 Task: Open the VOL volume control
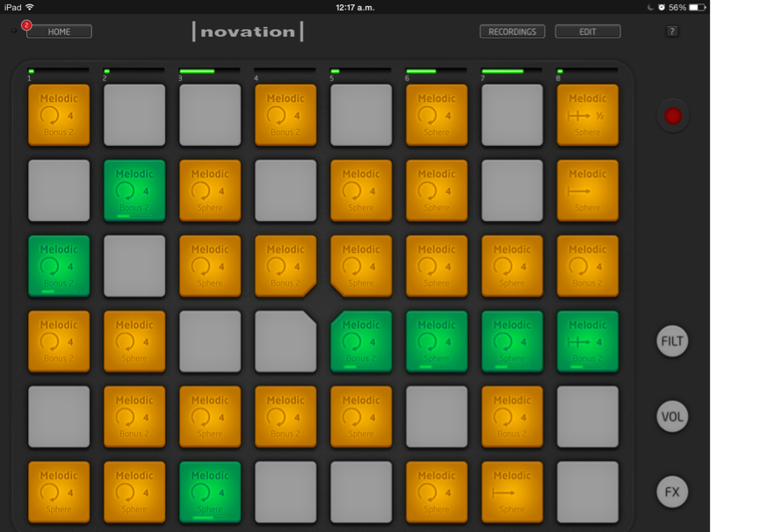coord(672,416)
